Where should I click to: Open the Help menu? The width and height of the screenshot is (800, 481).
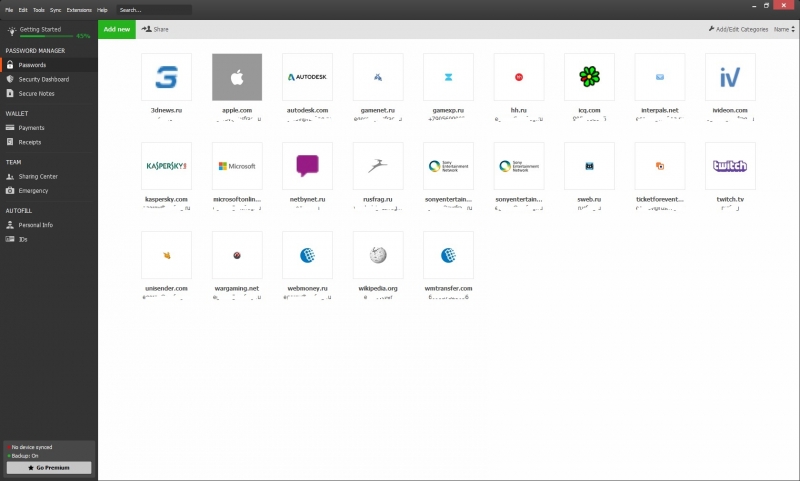point(102,10)
